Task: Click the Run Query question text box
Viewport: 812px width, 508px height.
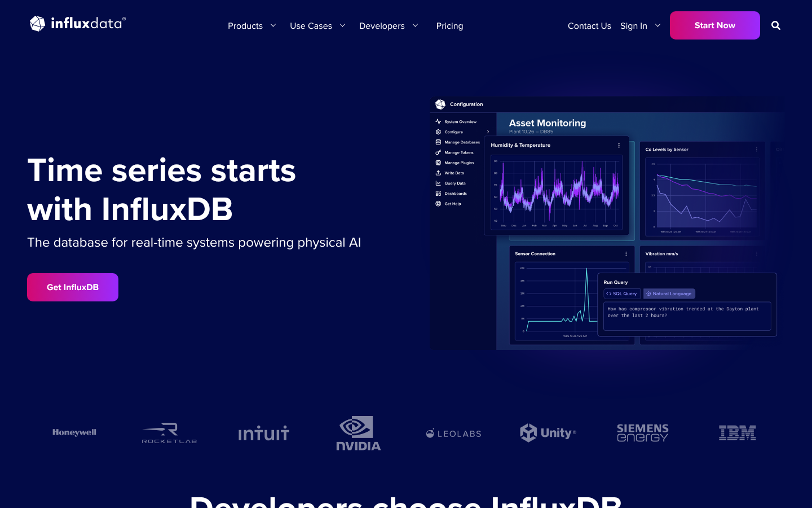Action: click(x=687, y=316)
